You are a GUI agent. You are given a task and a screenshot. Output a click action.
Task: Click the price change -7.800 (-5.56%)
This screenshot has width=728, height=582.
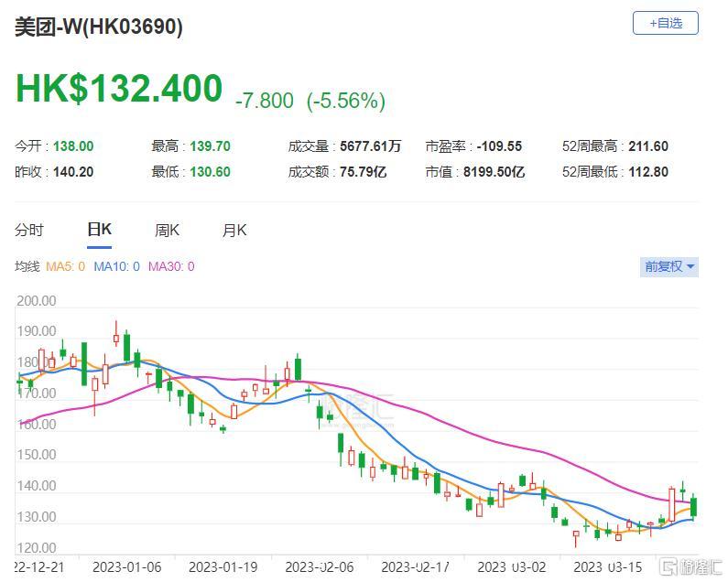(x=310, y=101)
